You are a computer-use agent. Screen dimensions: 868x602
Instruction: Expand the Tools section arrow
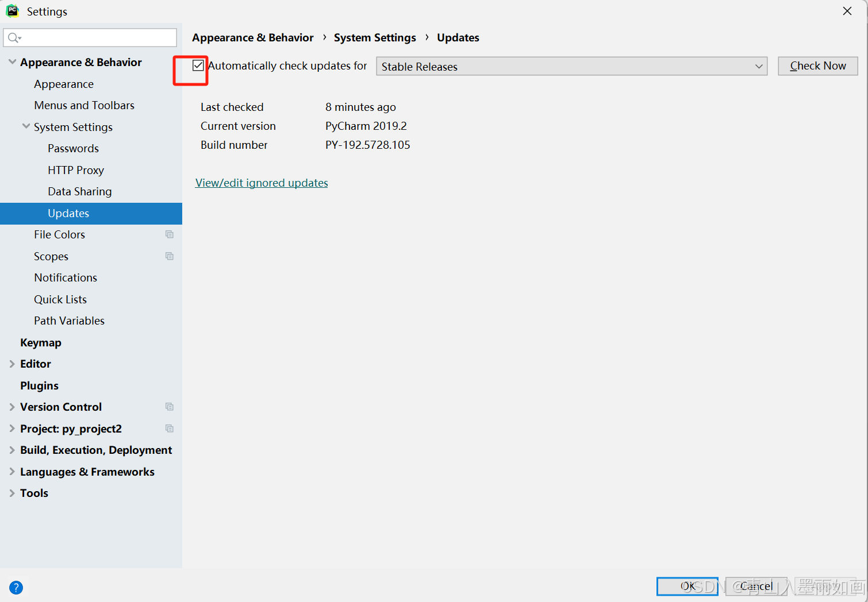pyautogui.click(x=12, y=493)
